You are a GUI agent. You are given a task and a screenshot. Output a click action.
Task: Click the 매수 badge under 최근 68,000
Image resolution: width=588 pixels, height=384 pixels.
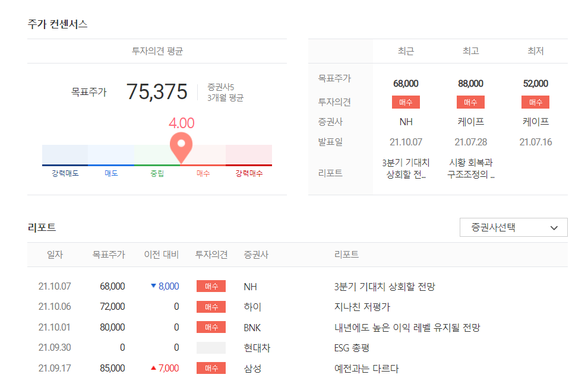coord(406,102)
